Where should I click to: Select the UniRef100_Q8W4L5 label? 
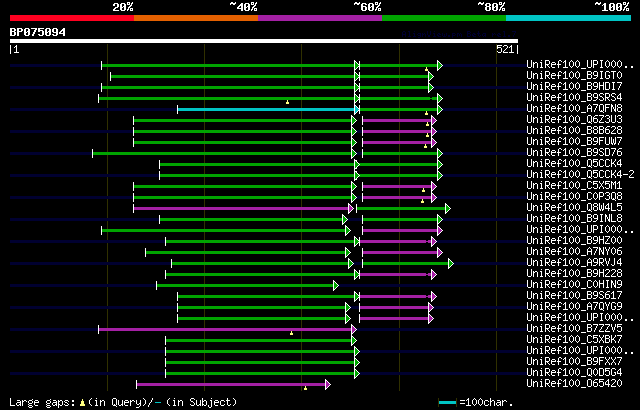(574, 208)
